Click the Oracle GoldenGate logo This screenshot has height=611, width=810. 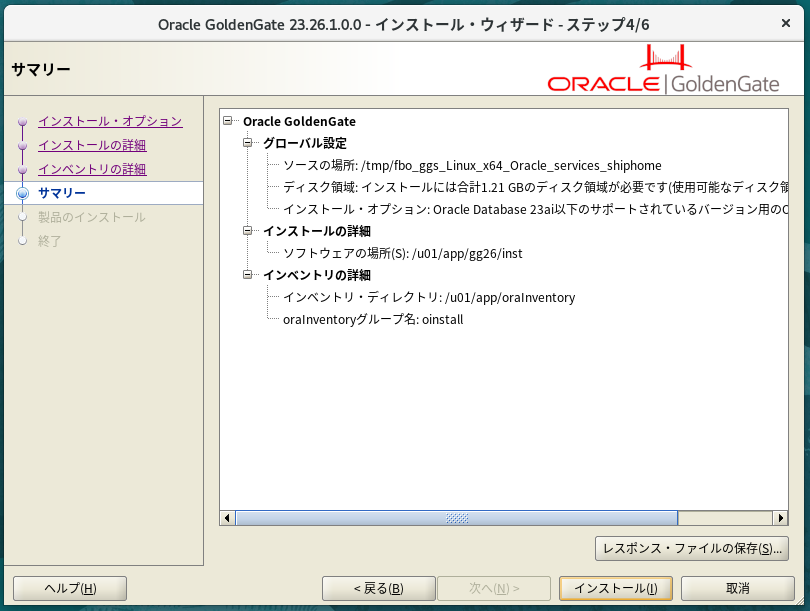coord(664,72)
